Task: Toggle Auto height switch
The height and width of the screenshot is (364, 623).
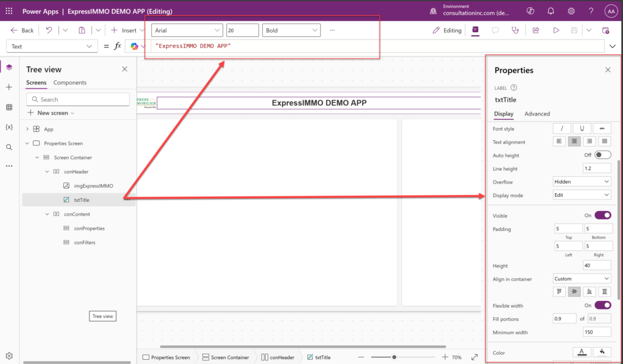Action: pyautogui.click(x=603, y=155)
